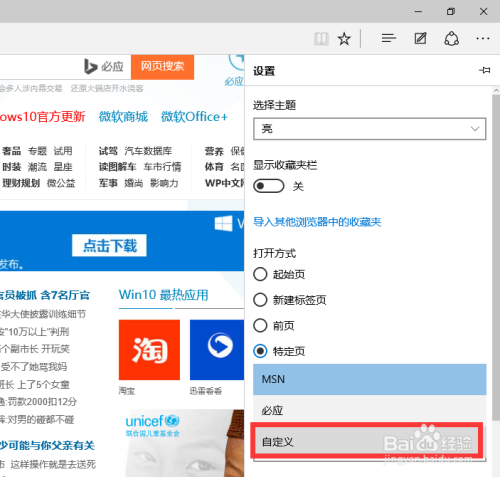Open the Win10 最热应用 heading

tap(163, 295)
